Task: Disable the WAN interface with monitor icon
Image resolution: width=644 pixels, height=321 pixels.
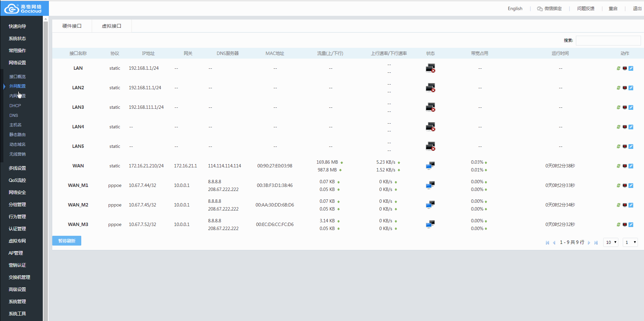Action: [625, 166]
